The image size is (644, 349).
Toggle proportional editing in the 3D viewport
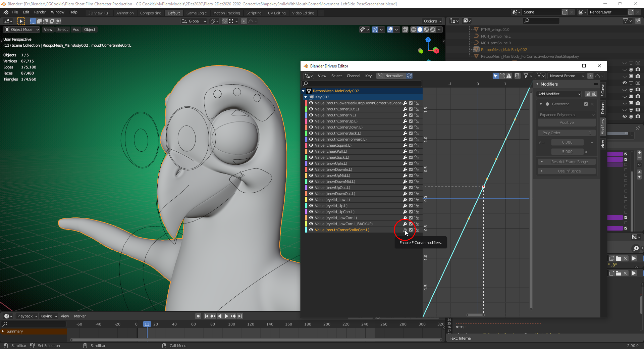click(x=244, y=21)
